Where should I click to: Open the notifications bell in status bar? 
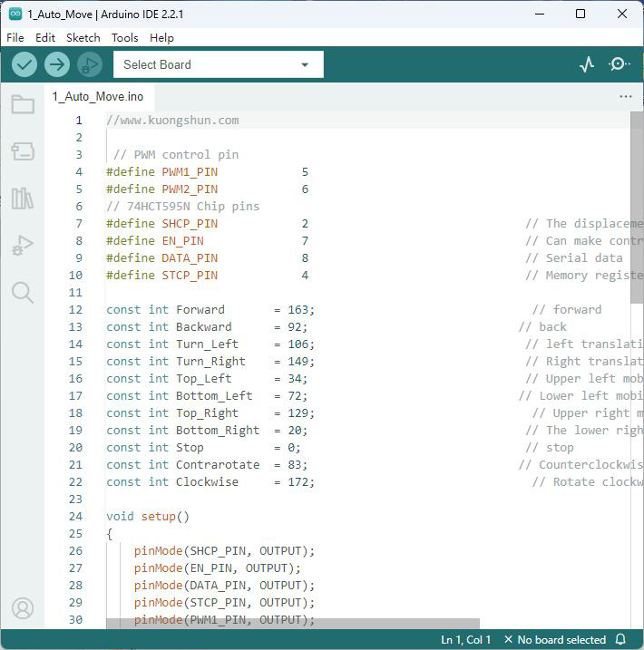pos(620,639)
